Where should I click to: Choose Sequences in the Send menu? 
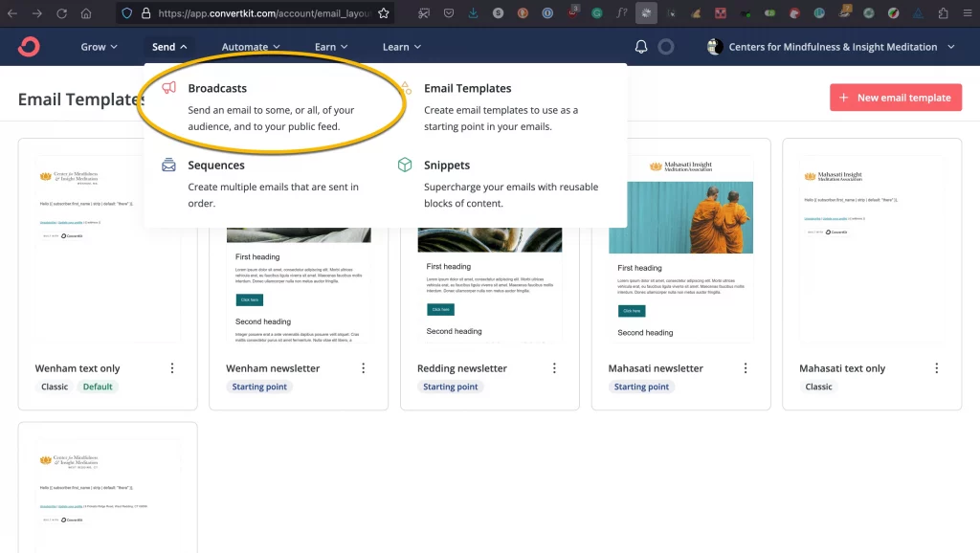click(215, 166)
